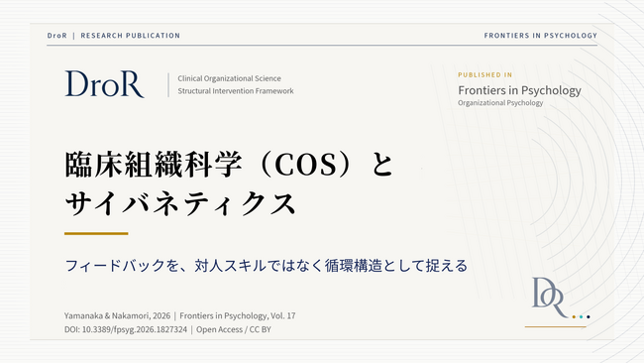
Task: Click 'Frontiers in Psychology, Vol. 17' text
Action: coord(238,315)
